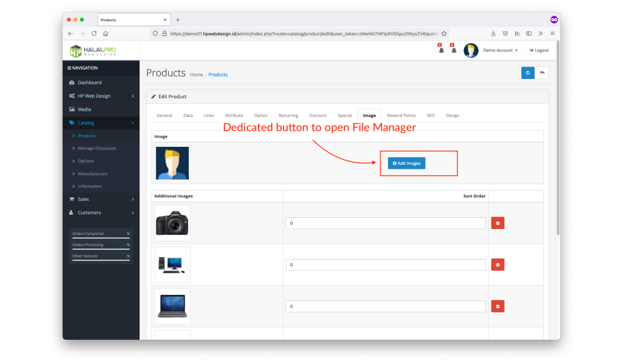Focus the camera image sort order field

tap(385, 223)
